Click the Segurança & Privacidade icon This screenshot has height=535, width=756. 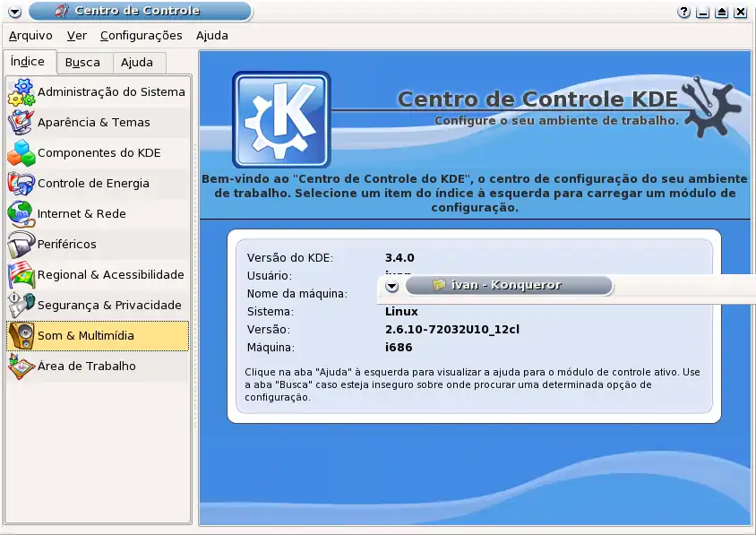click(x=21, y=306)
